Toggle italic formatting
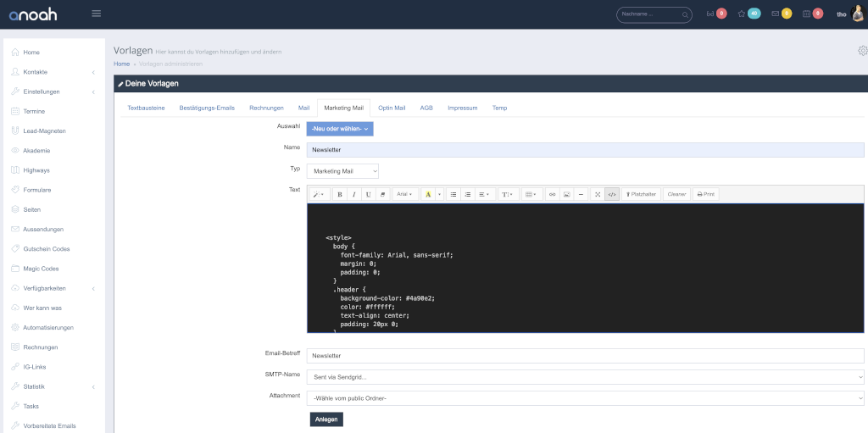Image resolution: width=868 pixels, height=433 pixels. click(x=353, y=194)
